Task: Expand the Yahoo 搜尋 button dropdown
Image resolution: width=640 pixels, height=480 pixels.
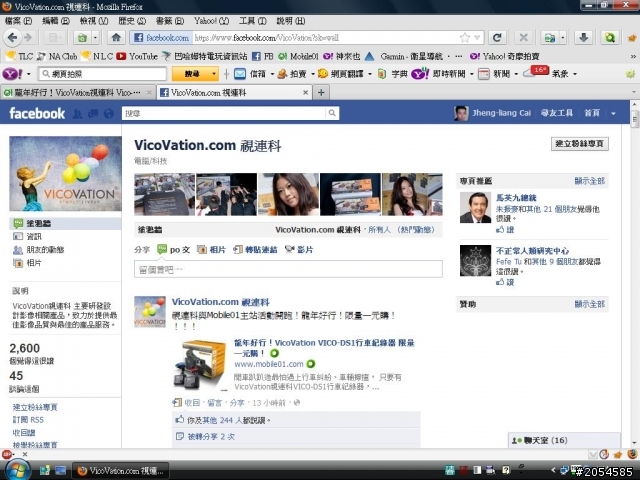Action: coord(214,74)
